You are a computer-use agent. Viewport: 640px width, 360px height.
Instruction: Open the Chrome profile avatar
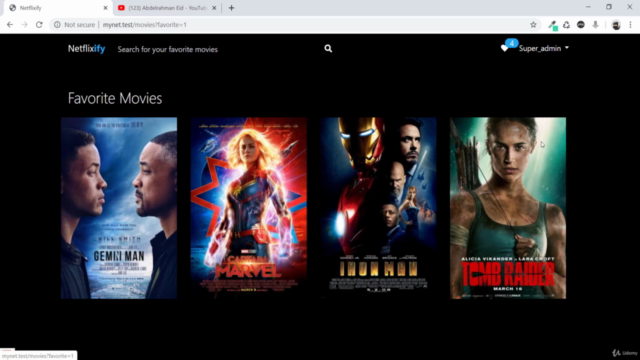point(616,25)
